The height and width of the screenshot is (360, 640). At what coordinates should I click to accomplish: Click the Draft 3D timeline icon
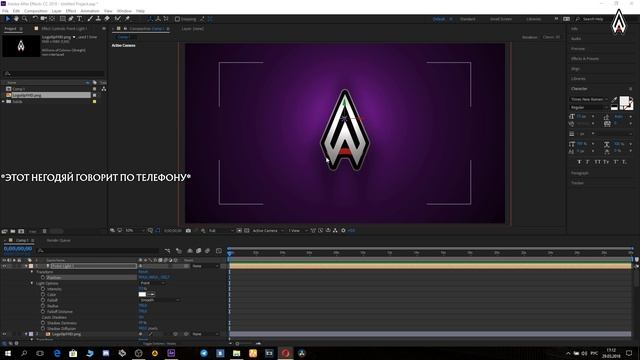pyautogui.click(x=179, y=251)
